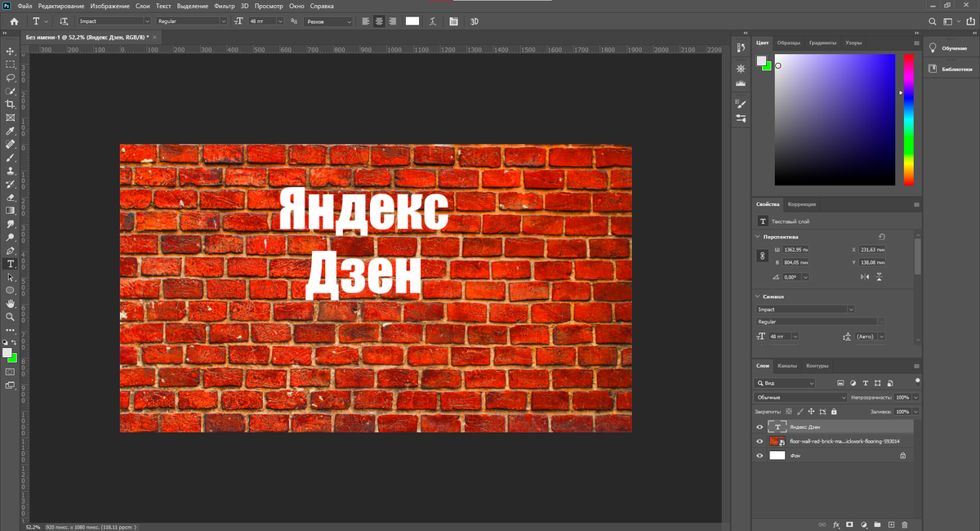Select the Horizontal Type tool

(x=11, y=264)
